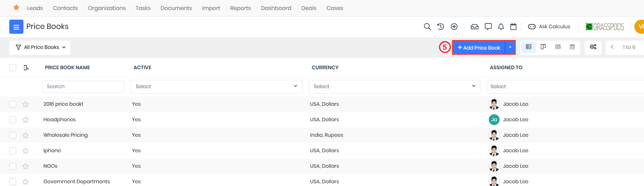Open the inbox tray icon
Image resolution: width=644 pixels, height=186 pixels.
(475, 27)
